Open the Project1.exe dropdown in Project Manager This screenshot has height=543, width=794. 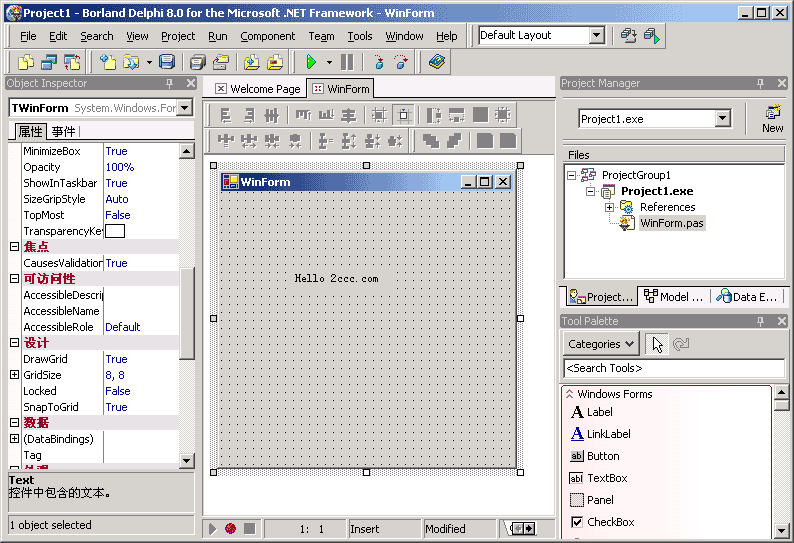click(723, 119)
